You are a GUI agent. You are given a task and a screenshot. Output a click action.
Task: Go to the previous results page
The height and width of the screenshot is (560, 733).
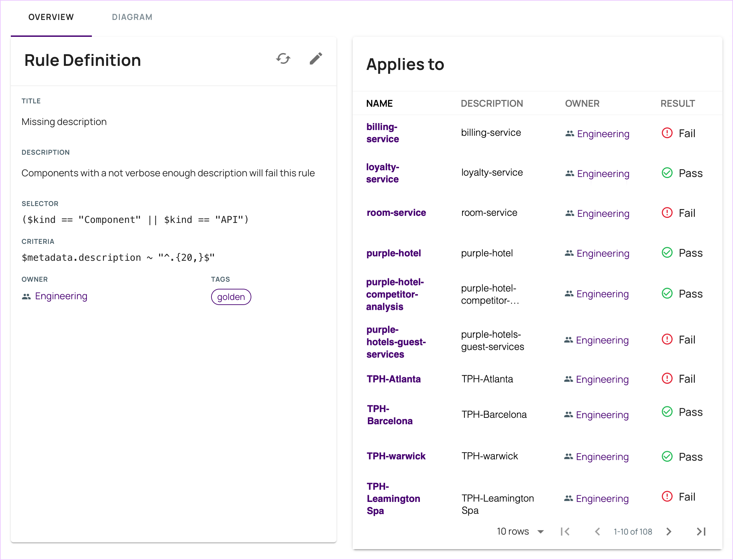click(x=597, y=532)
